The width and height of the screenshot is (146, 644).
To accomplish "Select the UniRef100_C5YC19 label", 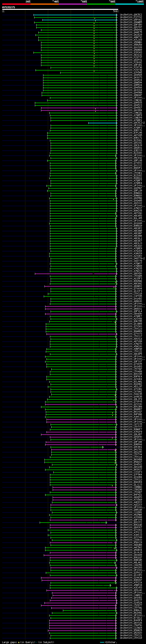I will pyautogui.click(x=131, y=638).
